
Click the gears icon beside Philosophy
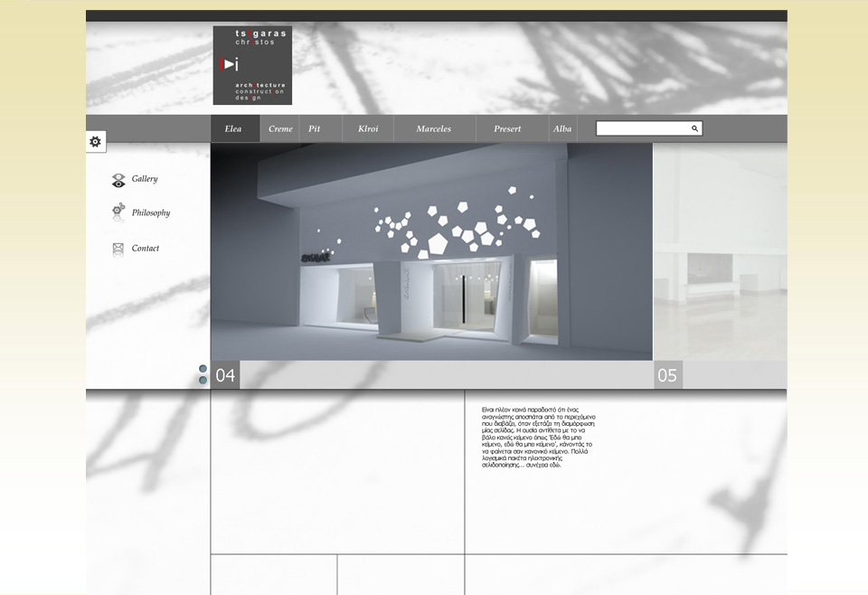(118, 213)
